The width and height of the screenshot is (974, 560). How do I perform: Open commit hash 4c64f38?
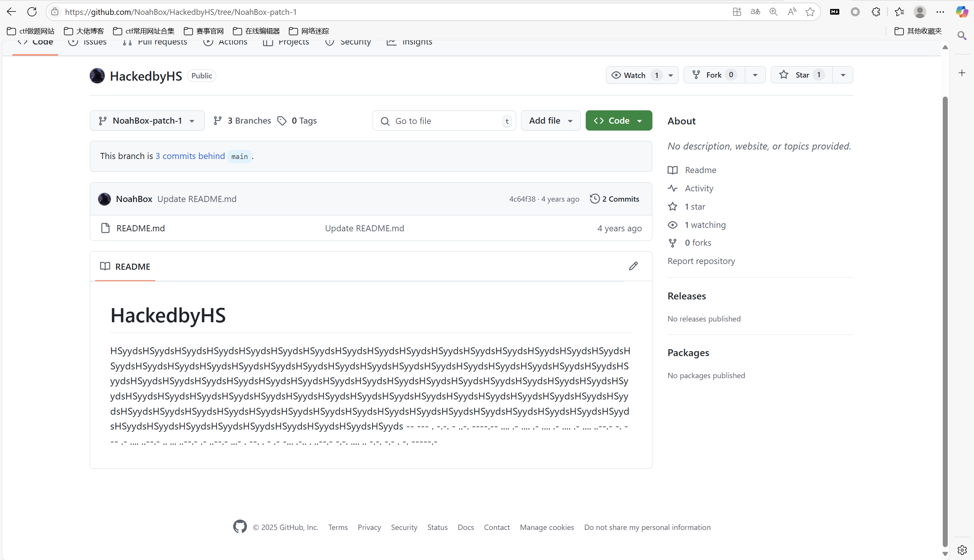522,199
